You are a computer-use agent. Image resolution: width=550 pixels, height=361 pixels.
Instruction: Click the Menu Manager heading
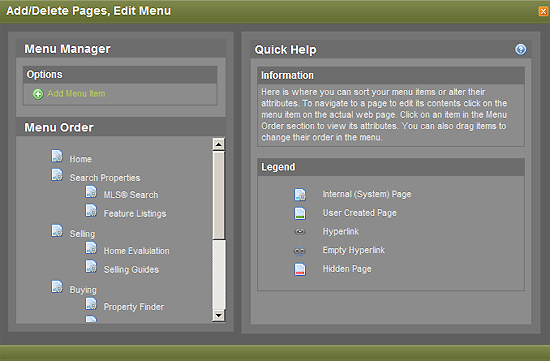(x=67, y=49)
